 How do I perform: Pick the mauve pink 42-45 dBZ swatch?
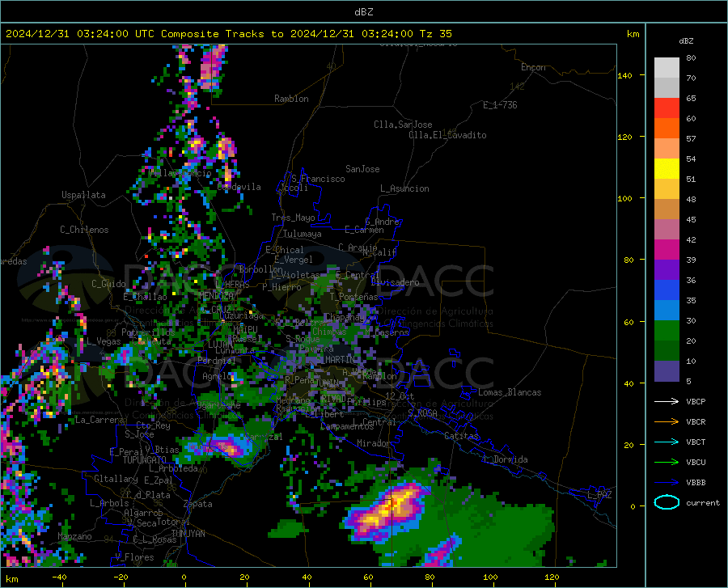(667, 229)
